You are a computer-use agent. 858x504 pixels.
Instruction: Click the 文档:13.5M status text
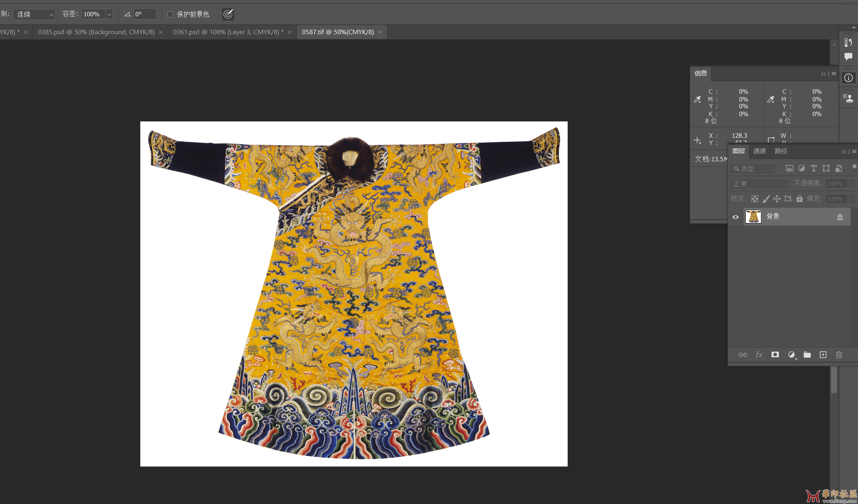[x=711, y=159]
